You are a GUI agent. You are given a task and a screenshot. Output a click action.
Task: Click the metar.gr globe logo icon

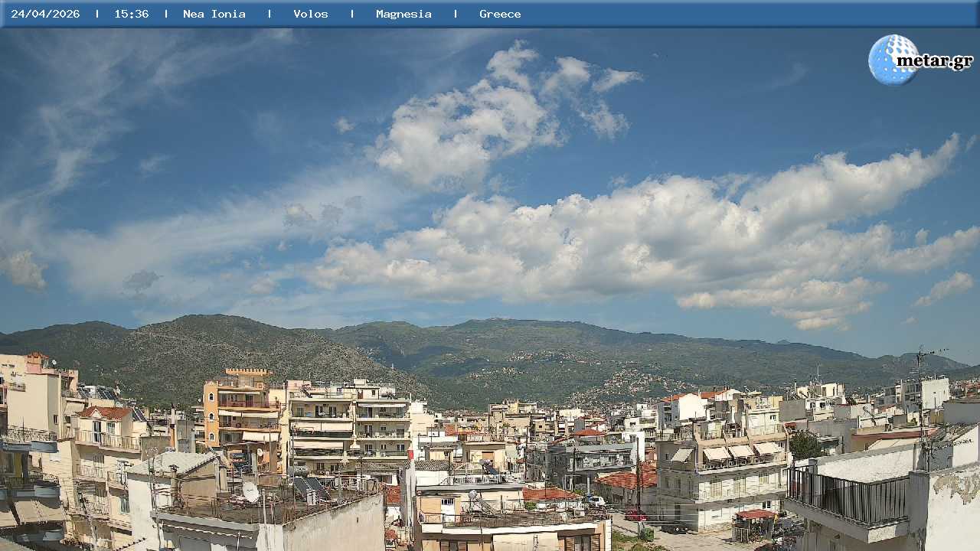click(x=891, y=59)
